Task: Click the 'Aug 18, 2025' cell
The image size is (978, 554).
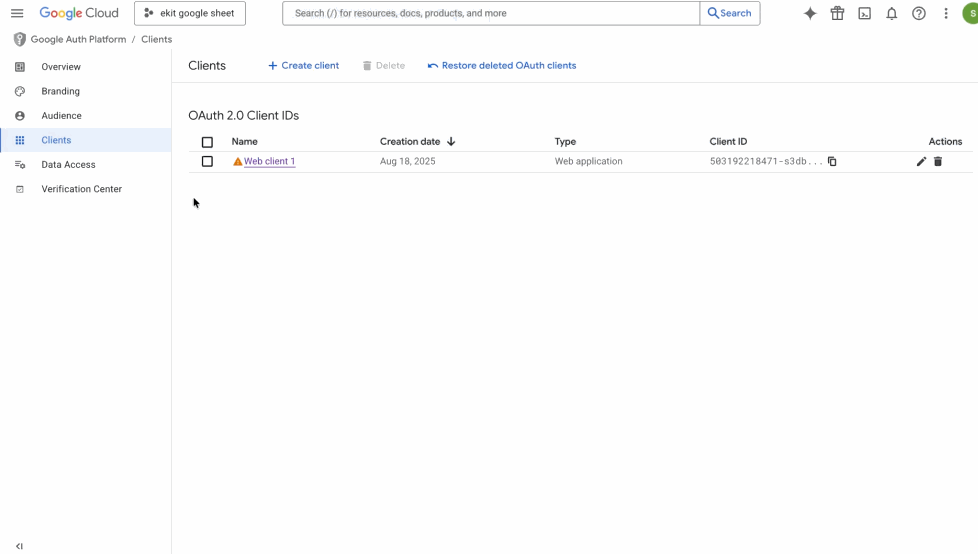Action: pyautogui.click(x=407, y=161)
